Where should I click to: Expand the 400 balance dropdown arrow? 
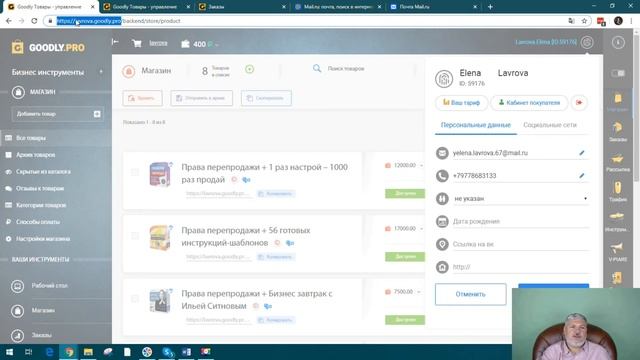[x=217, y=44]
